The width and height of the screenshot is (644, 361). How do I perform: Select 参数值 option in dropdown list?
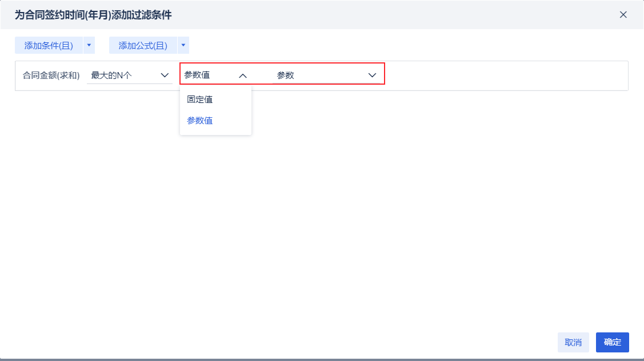pyautogui.click(x=215, y=121)
